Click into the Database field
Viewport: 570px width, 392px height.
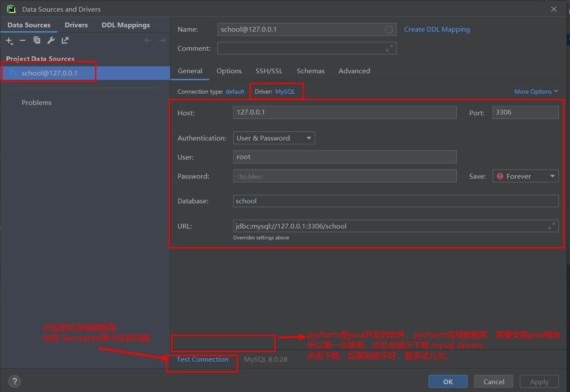395,201
